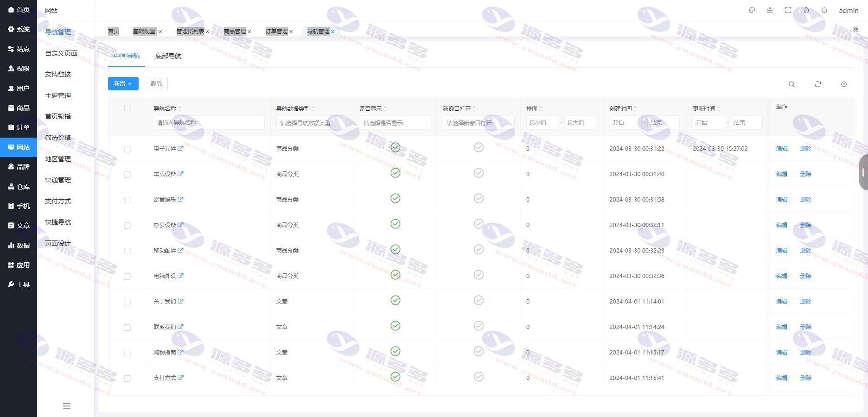Open the tab list grid icon at right
Viewport: 868px width, 417px height.
[x=856, y=29]
